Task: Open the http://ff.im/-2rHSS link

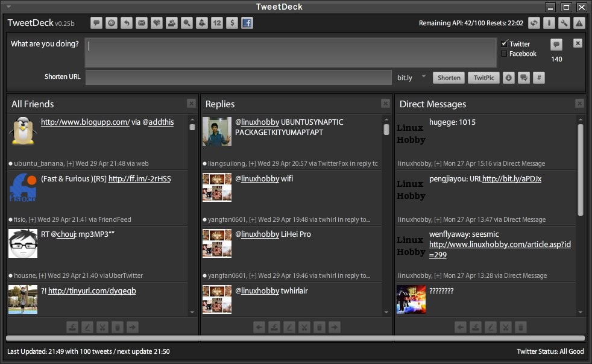Action: click(x=140, y=178)
